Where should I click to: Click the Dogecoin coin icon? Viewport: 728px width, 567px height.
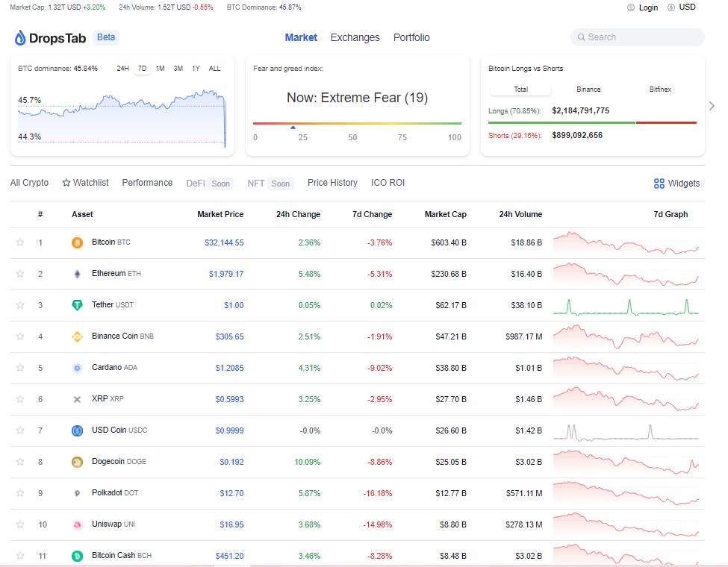point(77,462)
